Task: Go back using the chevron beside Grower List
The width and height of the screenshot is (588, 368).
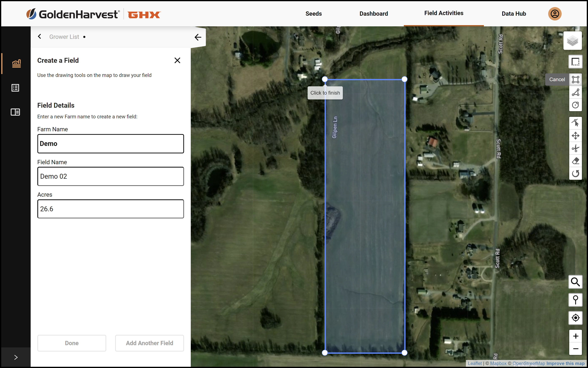Action: pos(39,37)
